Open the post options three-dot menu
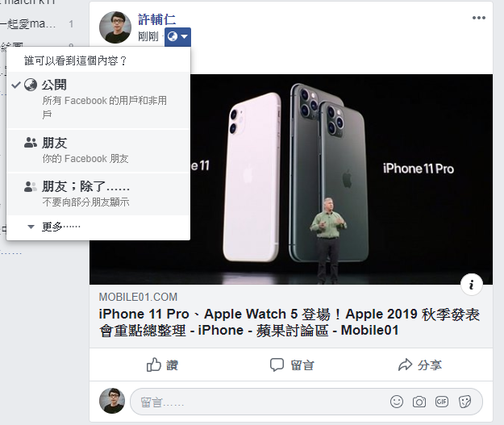This screenshot has height=425, width=504. tap(479, 18)
